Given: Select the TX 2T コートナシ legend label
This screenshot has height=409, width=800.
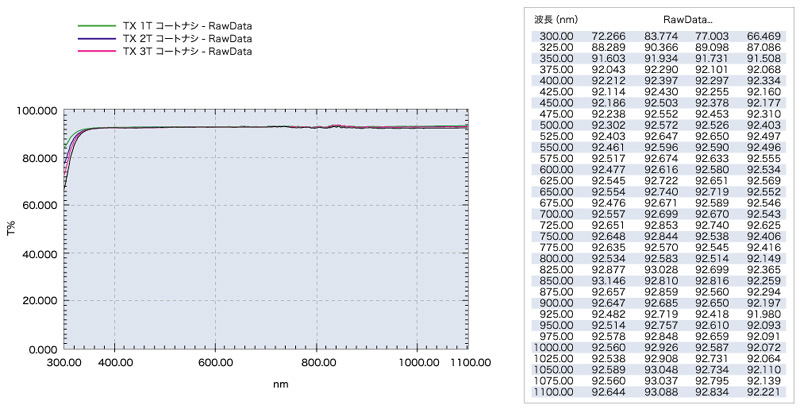Looking at the screenshot, I should [x=186, y=37].
